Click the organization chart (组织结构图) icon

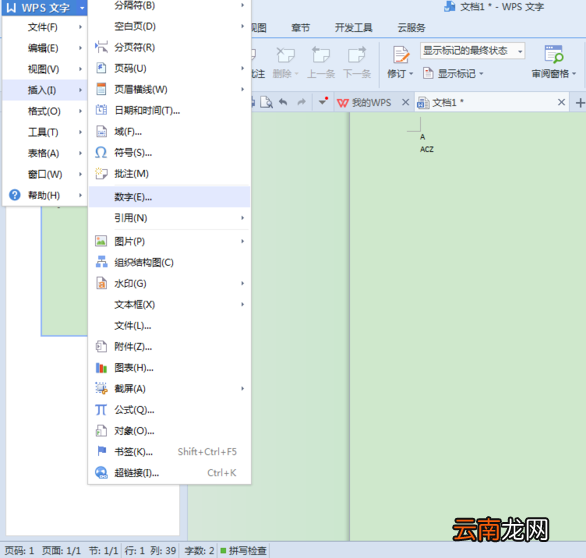[x=101, y=262]
